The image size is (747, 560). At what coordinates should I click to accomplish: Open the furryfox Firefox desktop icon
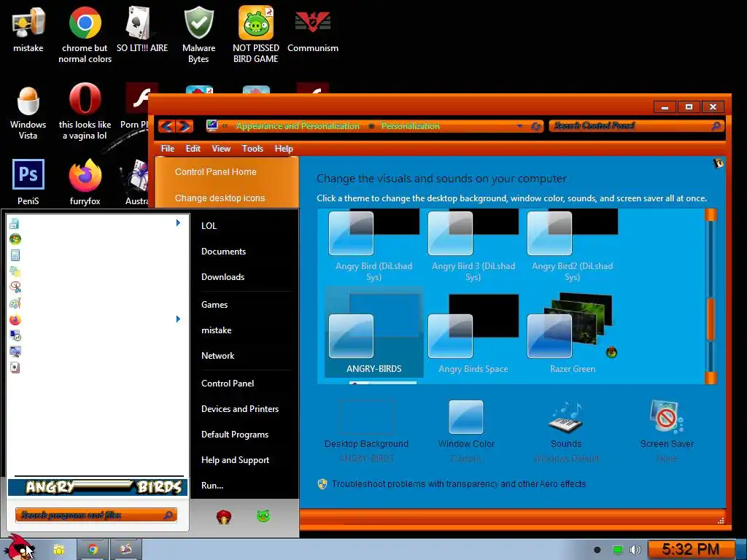pyautogui.click(x=85, y=182)
